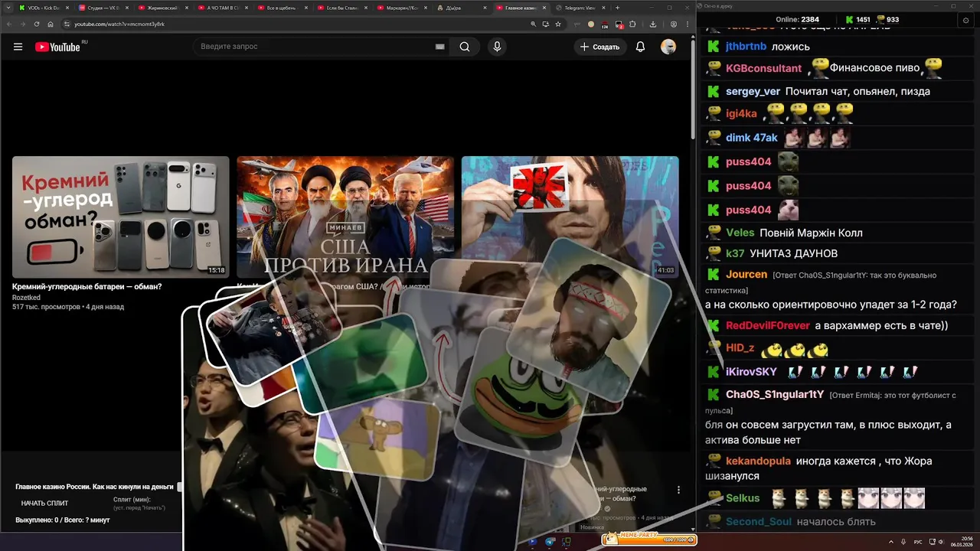The height and width of the screenshot is (551, 980).
Task: Open the extensions puzzle menu
Action: coord(632,24)
